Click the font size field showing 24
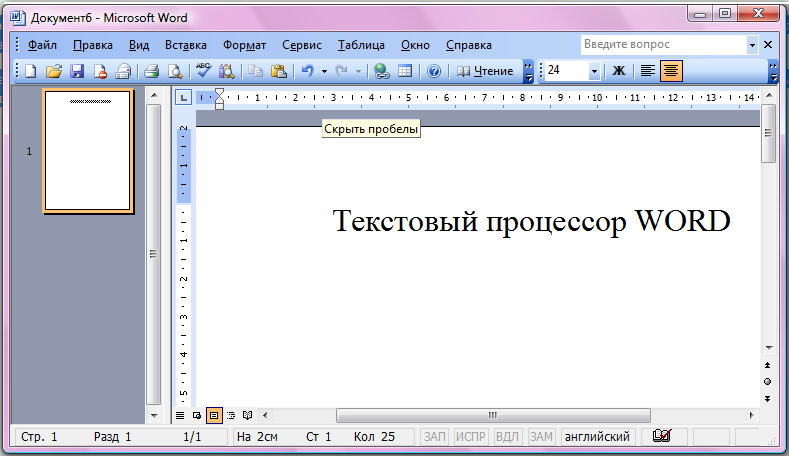 (567, 70)
